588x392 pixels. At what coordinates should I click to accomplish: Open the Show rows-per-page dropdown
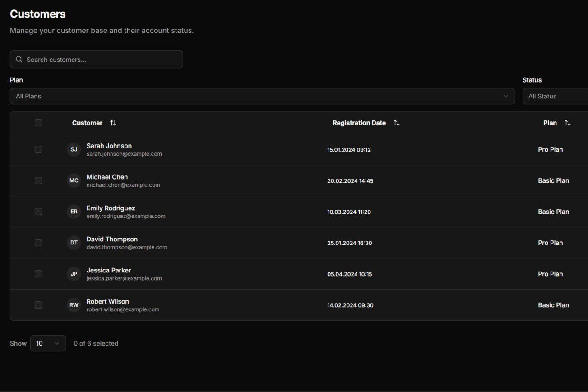48,343
